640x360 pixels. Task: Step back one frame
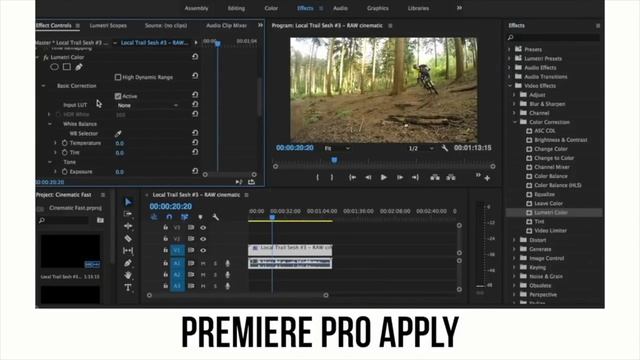click(x=368, y=177)
